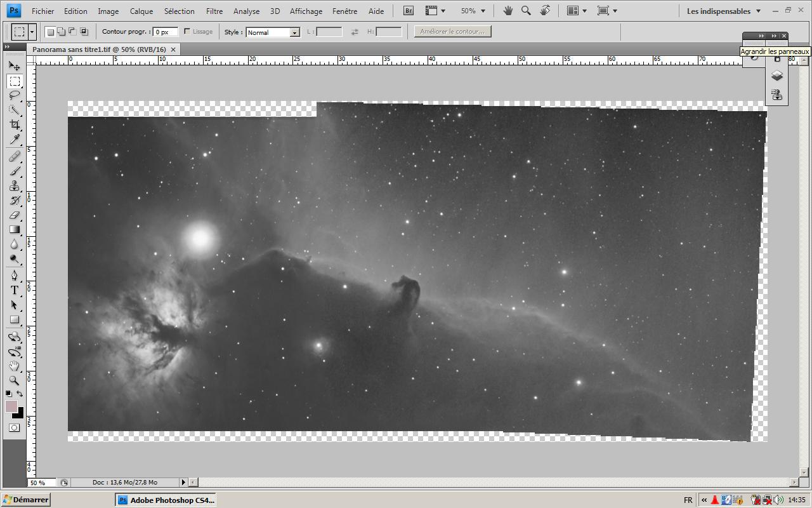Select the Eraser tool
Screen dimensions: 812x508
point(14,215)
